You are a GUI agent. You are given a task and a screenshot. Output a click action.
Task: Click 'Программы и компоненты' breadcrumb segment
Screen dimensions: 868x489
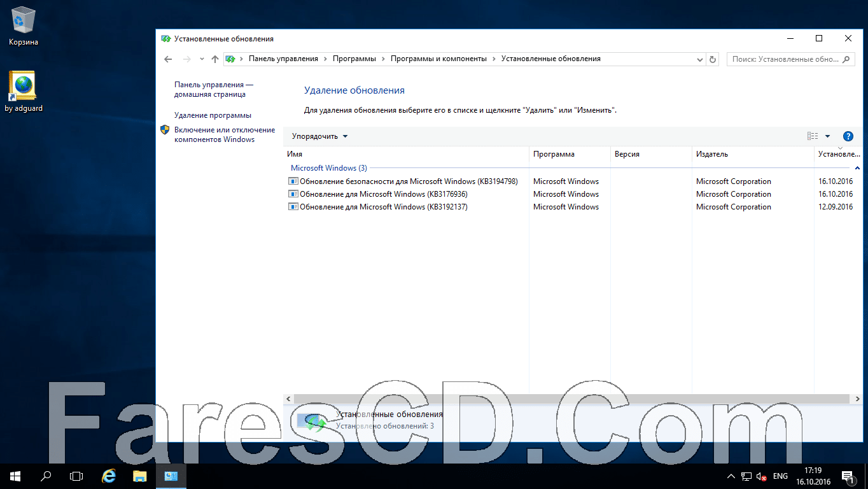pos(438,59)
